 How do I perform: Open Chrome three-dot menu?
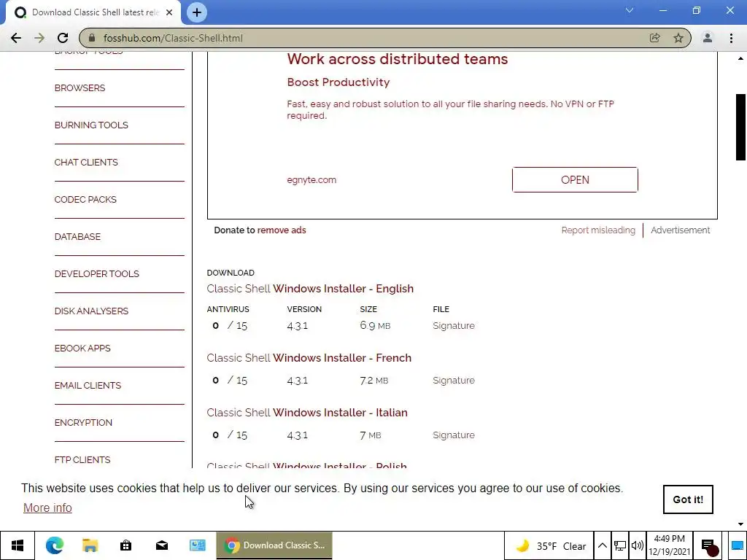pyautogui.click(x=731, y=38)
